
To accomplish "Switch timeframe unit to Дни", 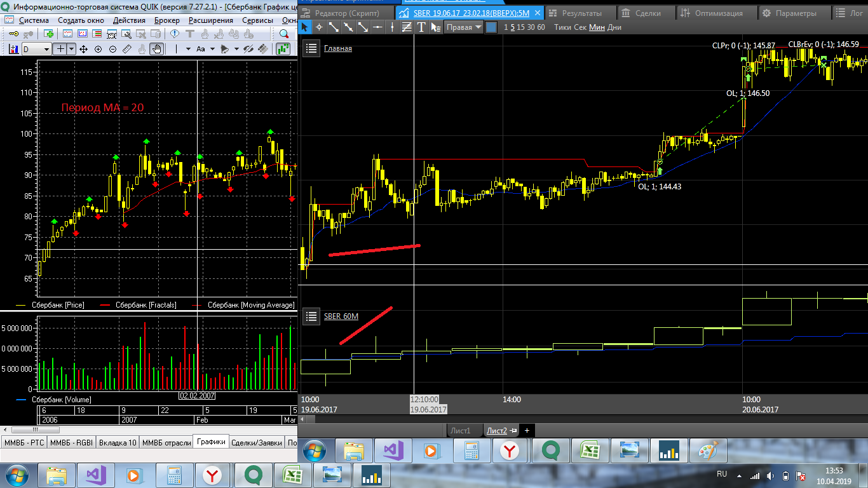I will coord(614,27).
